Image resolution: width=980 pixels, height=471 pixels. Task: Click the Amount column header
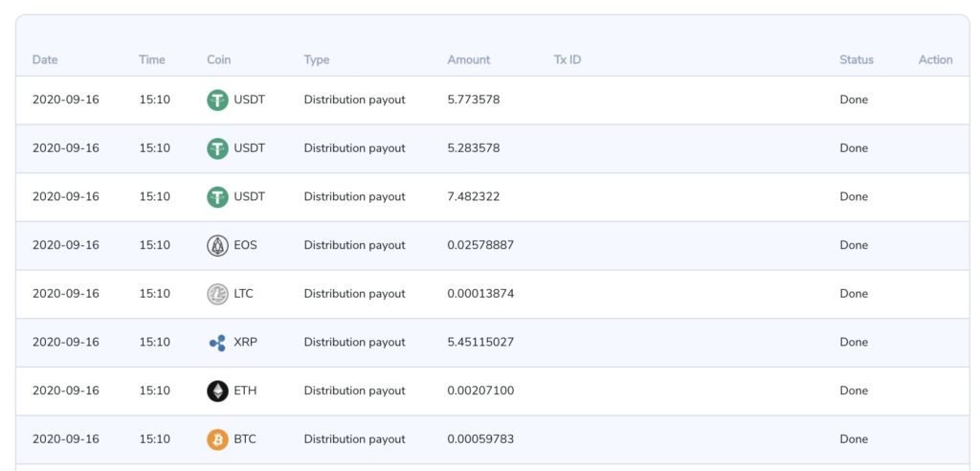(469, 59)
